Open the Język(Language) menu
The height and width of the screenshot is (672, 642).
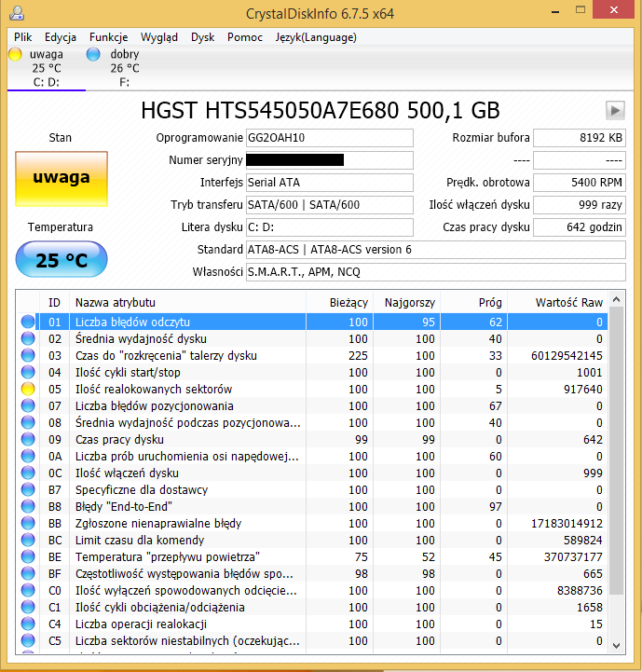coord(316,37)
